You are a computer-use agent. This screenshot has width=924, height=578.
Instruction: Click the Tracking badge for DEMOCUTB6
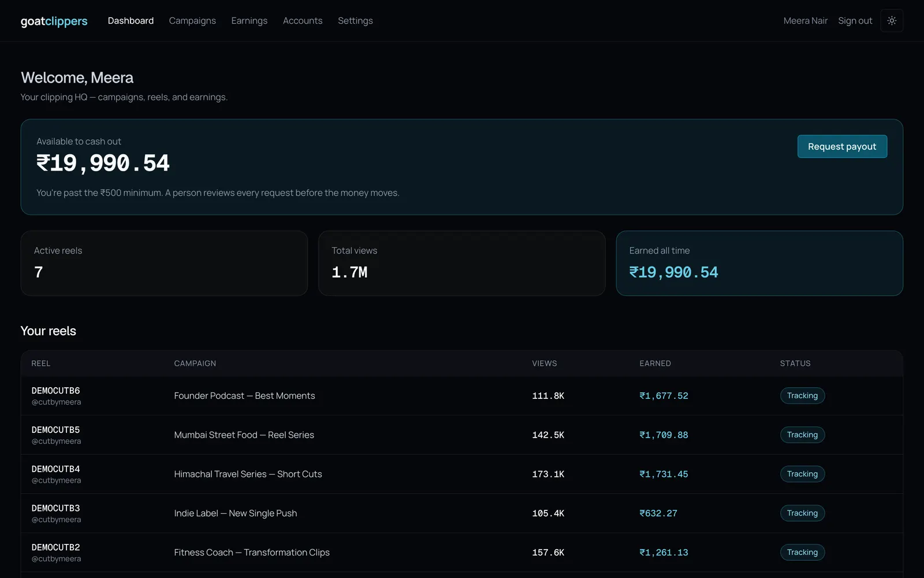[802, 396]
